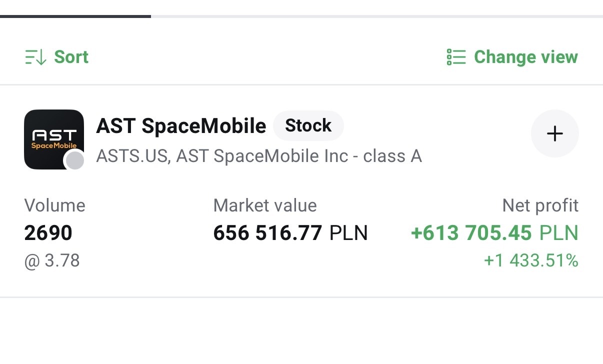
Task: Select the active dark tab indicator at top
Action: [75, 16]
